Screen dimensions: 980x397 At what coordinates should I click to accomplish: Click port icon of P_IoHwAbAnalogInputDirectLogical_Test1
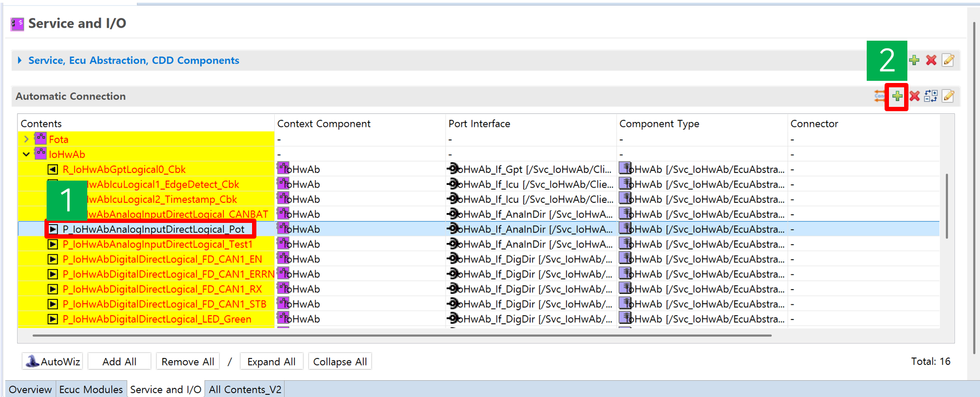[53, 244]
